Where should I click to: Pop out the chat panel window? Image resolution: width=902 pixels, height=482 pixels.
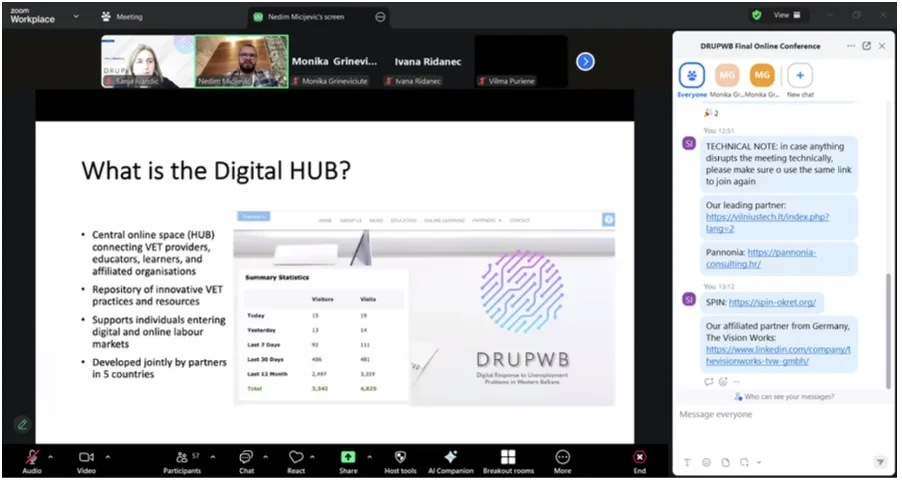coord(866,46)
